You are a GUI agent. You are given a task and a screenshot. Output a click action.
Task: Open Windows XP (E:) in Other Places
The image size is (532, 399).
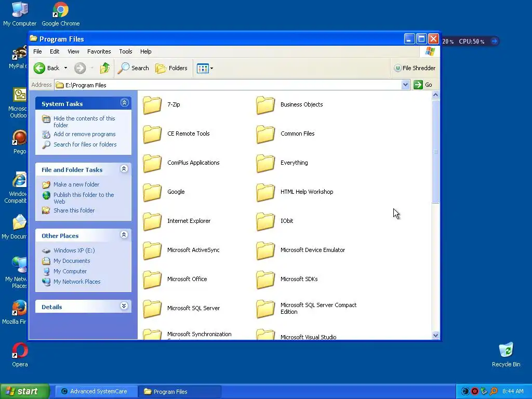coord(74,250)
